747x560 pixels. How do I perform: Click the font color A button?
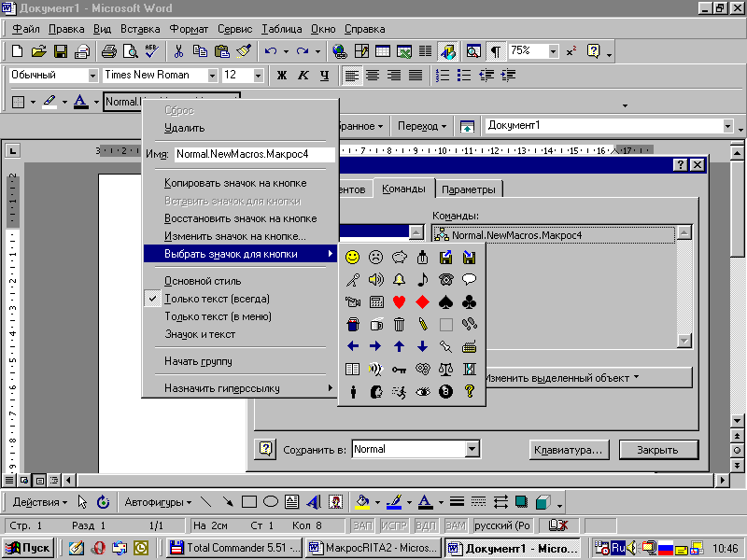coord(81,102)
